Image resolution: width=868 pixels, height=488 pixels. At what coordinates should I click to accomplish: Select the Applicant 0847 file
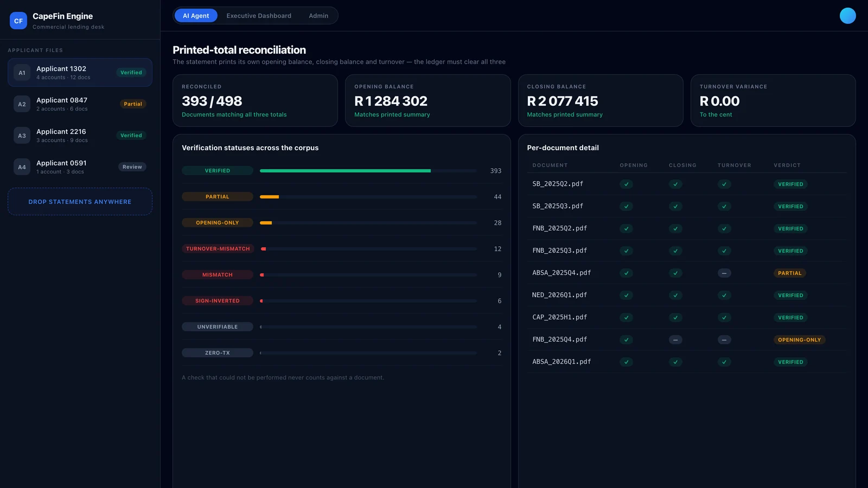[x=80, y=104]
